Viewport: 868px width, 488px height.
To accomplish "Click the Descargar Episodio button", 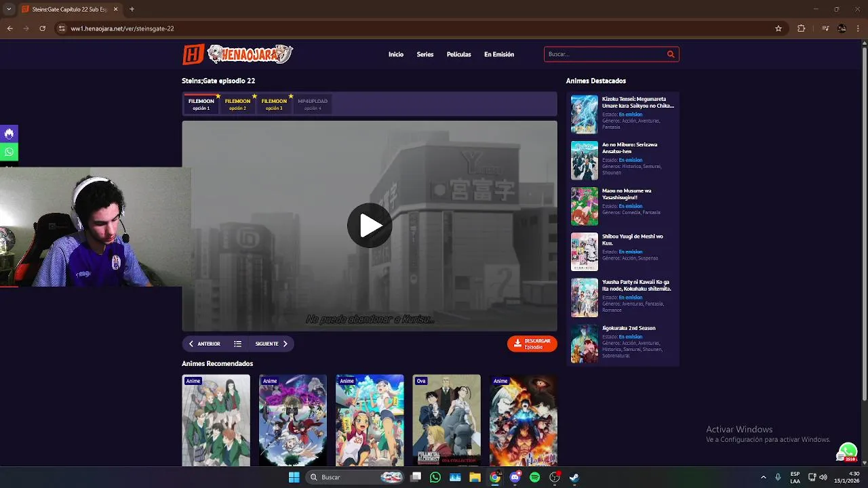I will tap(532, 344).
